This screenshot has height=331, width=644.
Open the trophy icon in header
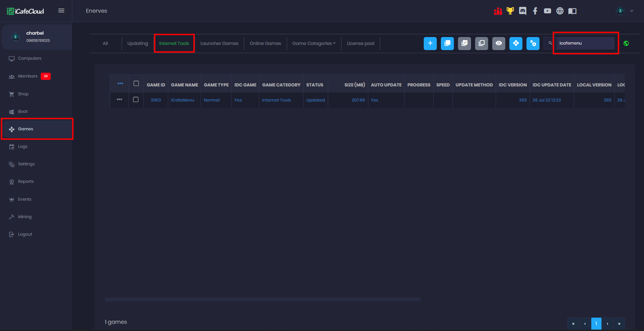click(510, 11)
